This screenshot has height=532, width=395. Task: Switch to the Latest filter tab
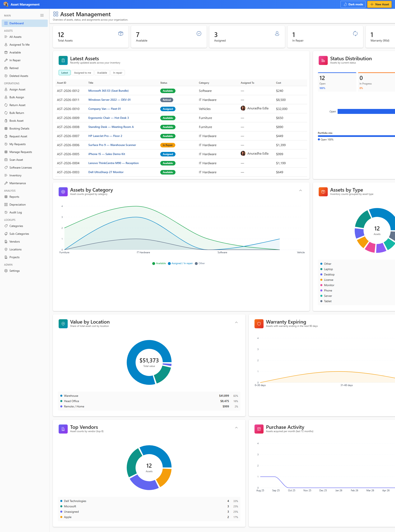[65, 73]
